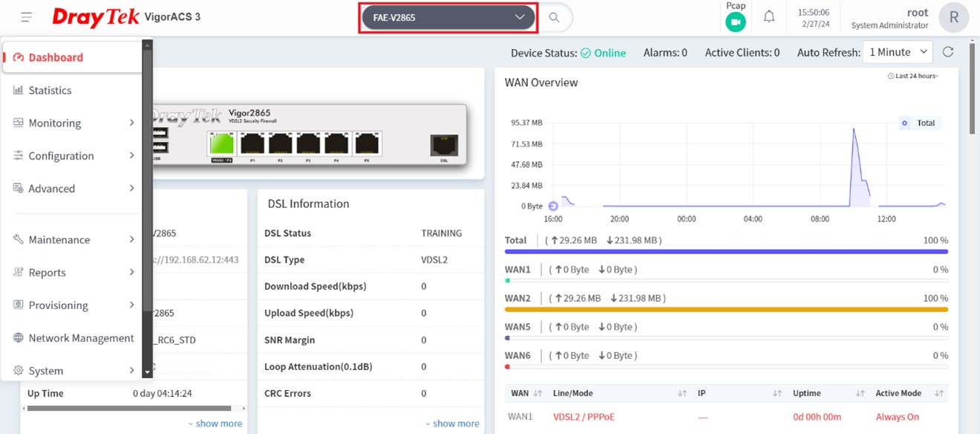Click the Always On active mode cell
Screen dimensions: 980x434
pos(898,417)
